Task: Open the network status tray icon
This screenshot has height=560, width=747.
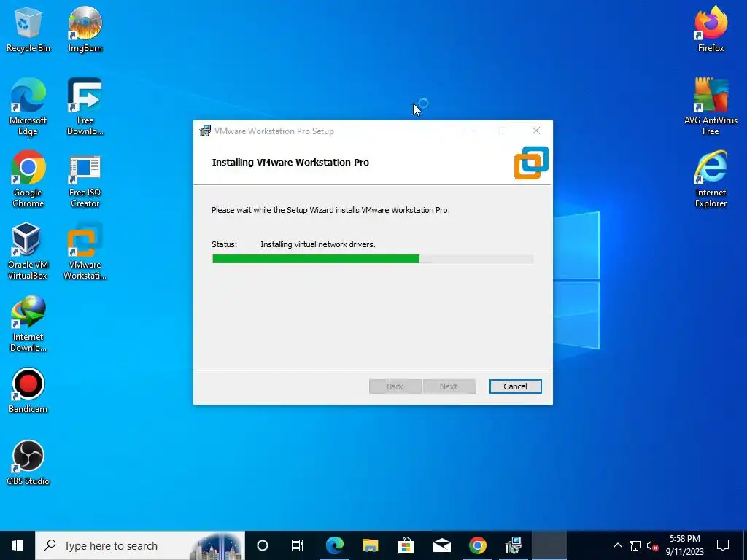Action: click(635, 545)
